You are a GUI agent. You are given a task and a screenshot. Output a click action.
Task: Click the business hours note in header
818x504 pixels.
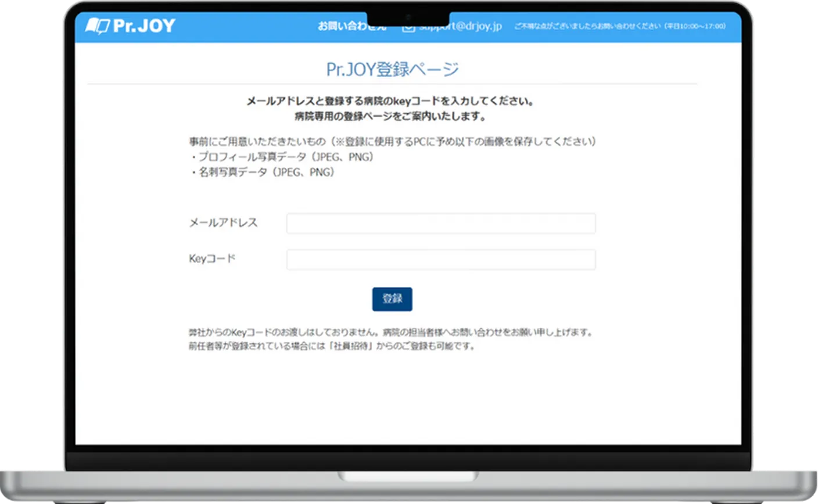click(x=620, y=26)
